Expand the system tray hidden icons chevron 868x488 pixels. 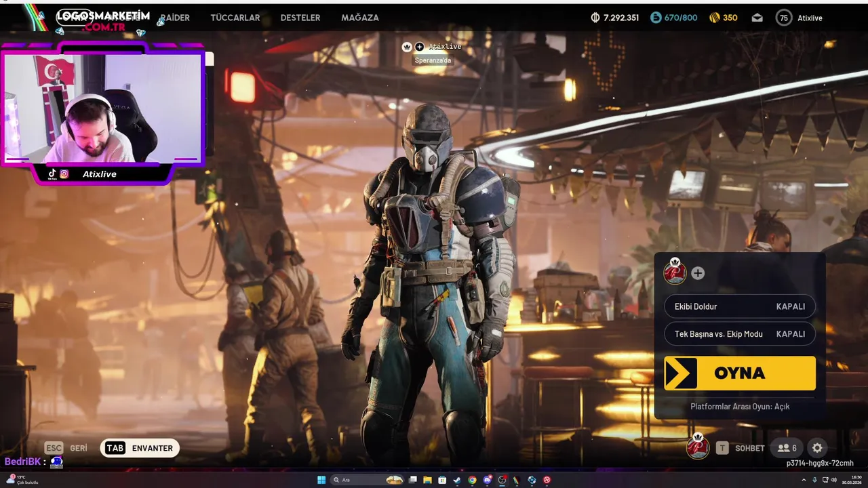[804, 480]
